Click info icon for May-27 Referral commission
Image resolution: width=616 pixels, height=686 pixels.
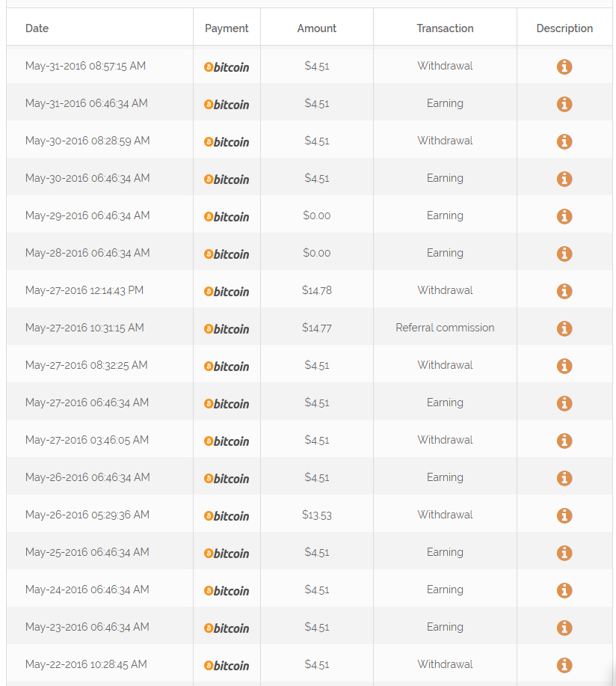pyautogui.click(x=564, y=328)
